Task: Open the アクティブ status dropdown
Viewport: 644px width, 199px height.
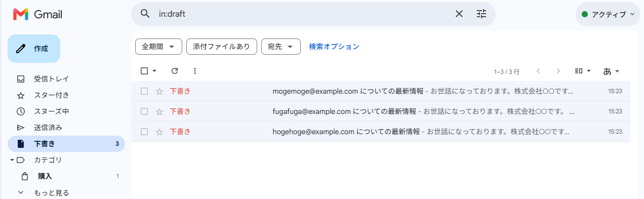Action: (608, 14)
